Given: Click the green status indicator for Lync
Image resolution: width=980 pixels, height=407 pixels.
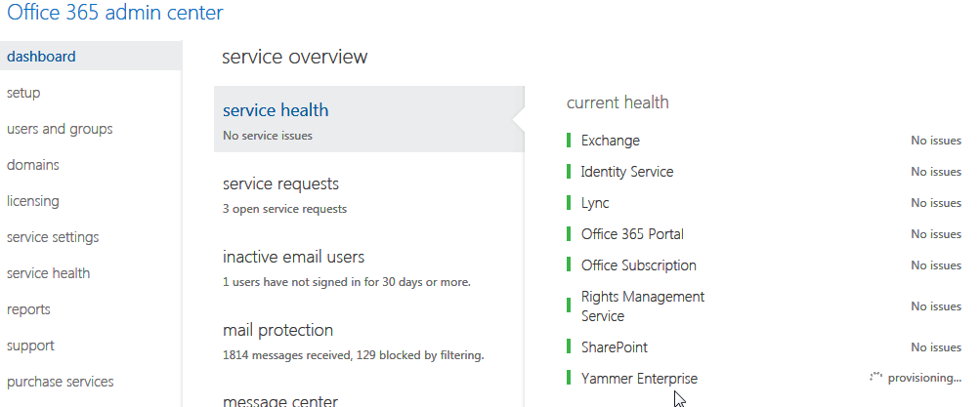Looking at the screenshot, I should point(569,203).
